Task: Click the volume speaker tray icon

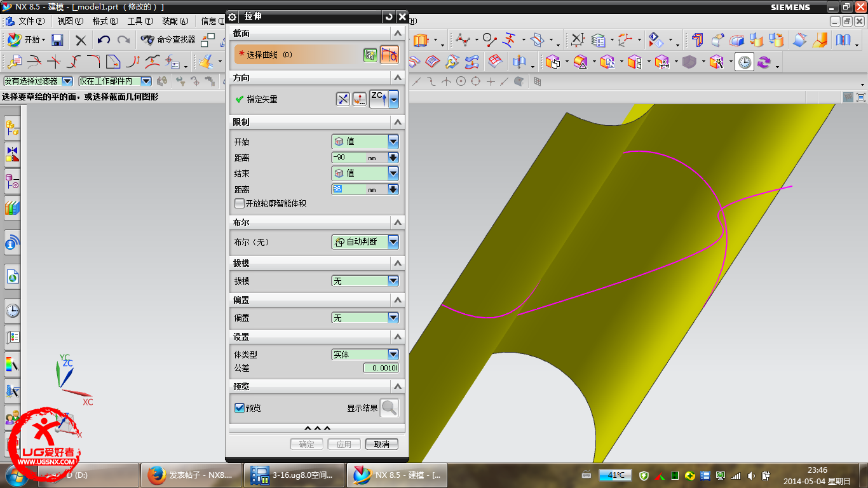Action: click(751, 475)
